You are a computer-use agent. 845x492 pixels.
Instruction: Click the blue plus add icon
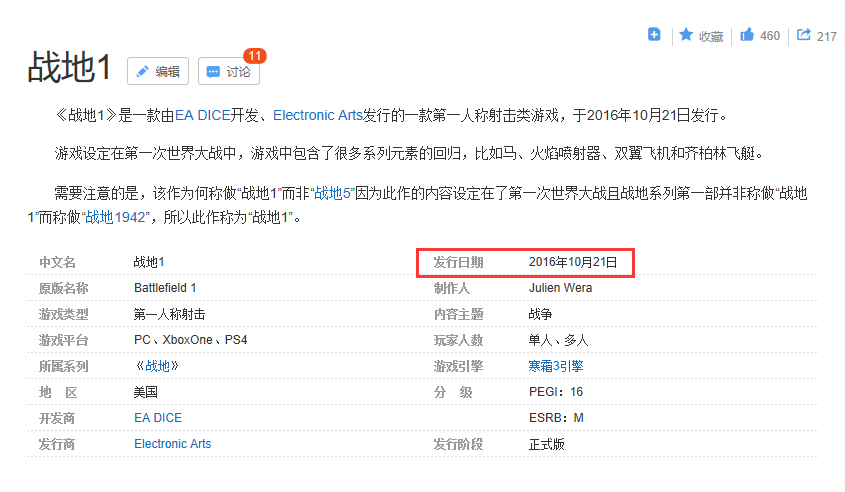point(654,34)
